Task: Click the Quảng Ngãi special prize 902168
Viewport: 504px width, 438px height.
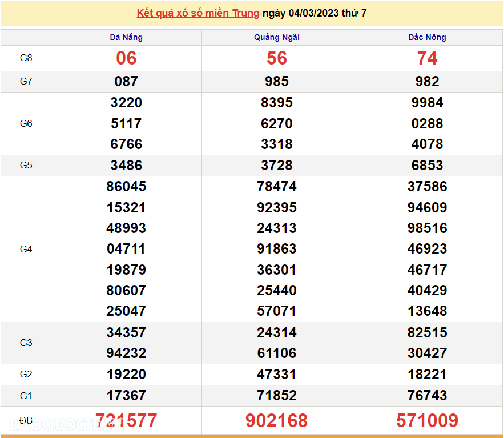Action: coord(276,420)
